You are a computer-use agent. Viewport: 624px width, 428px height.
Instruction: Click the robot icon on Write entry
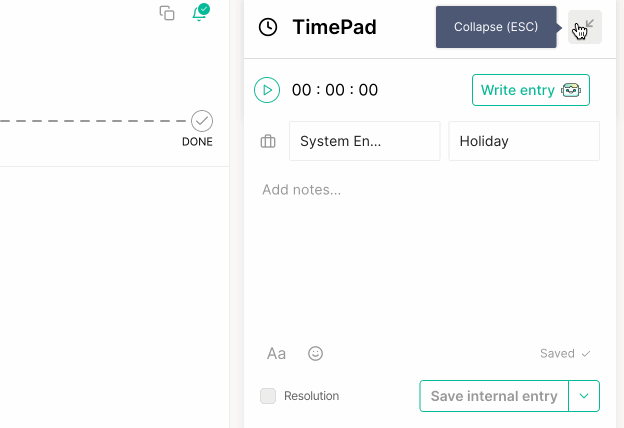[572, 90]
